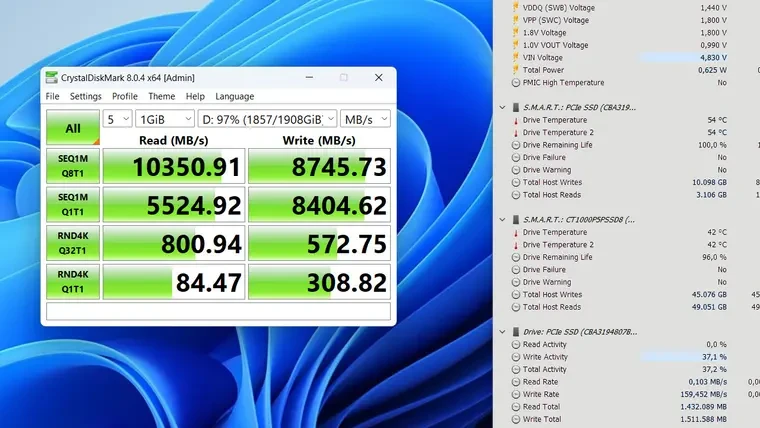This screenshot has width=760, height=428.
Task: Click the VIN Voltage lightning icon
Action: pos(516,58)
